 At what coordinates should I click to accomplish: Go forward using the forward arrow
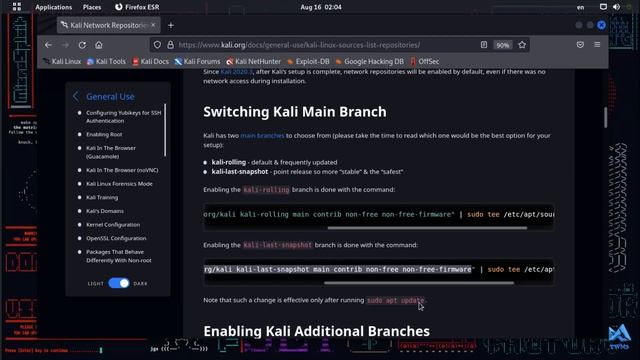tap(65, 45)
